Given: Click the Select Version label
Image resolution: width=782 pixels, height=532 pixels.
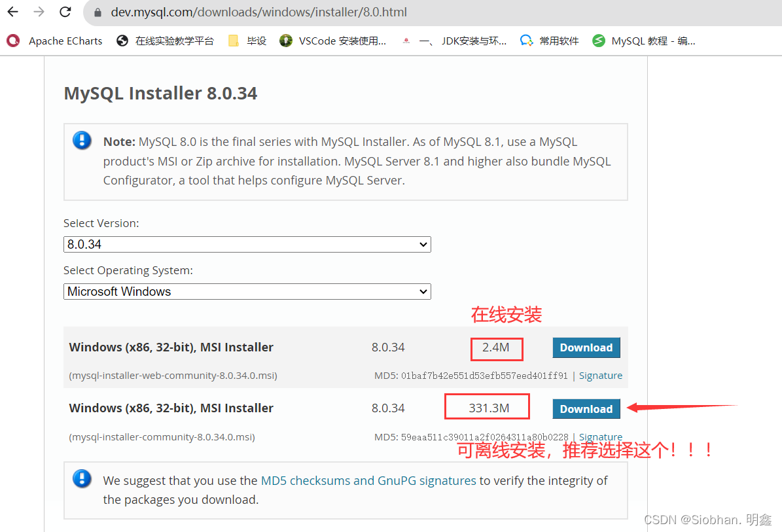Looking at the screenshot, I should tap(101, 223).
